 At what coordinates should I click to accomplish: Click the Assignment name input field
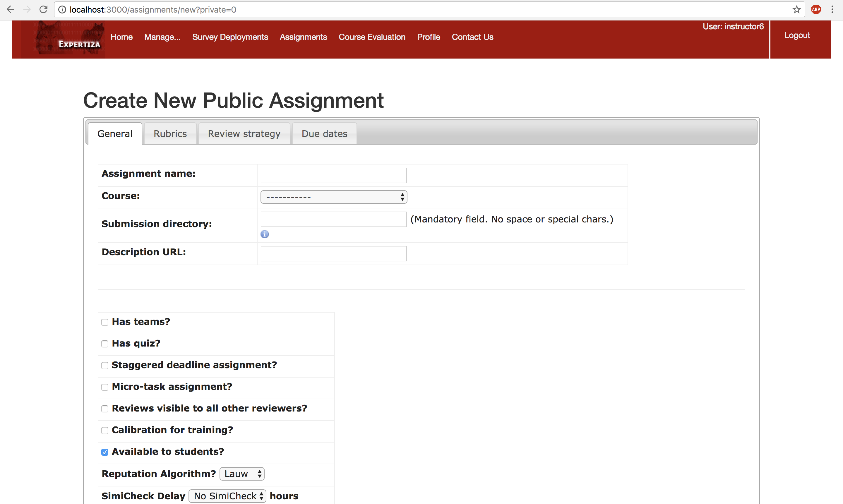tap(333, 175)
